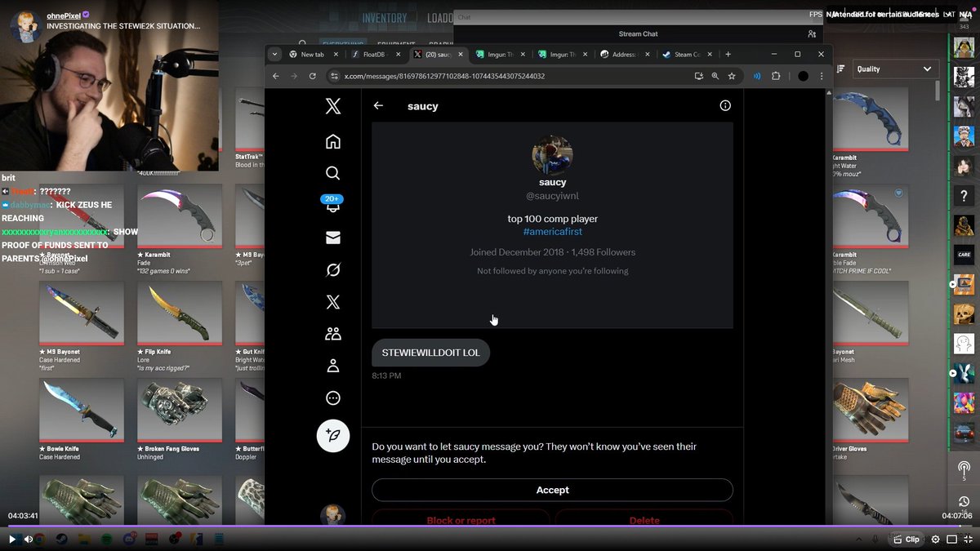Image resolution: width=980 pixels, height=551 pixels.
Task: Open Grok icon in X sidebar
Action: [332, 269]
